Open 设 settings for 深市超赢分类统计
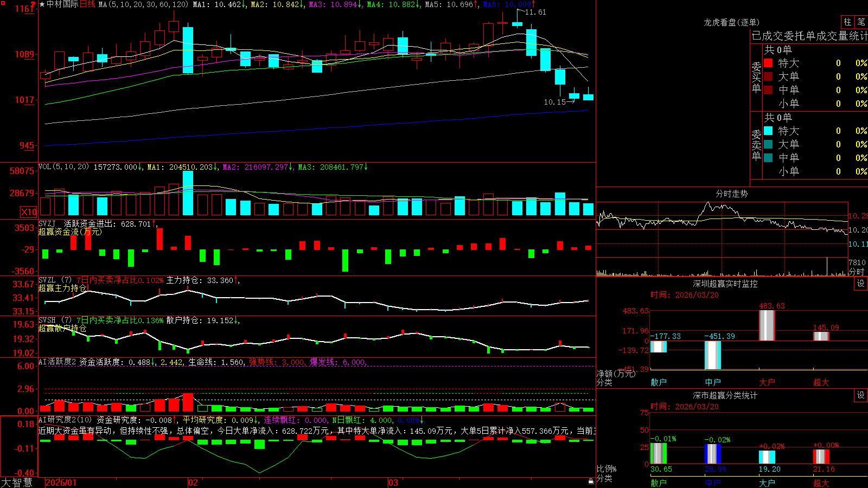Image resolution: width=868 pixels, height=488 pixels. pyautogui.click(x=861, y=395)
